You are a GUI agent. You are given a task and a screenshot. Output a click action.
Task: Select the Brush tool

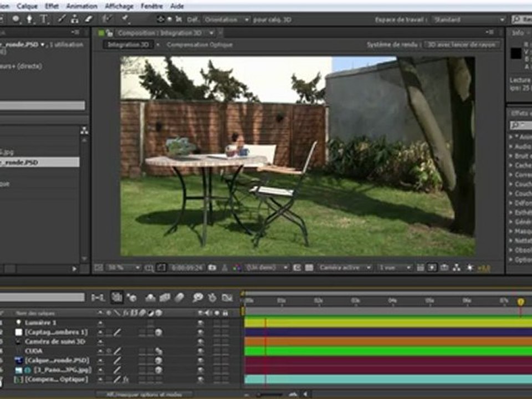62,19
